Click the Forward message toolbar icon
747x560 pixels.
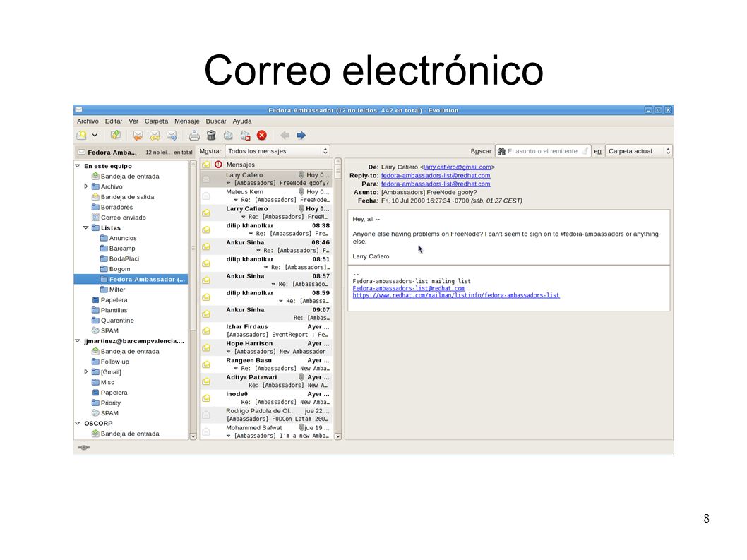[x=172, y=136]
